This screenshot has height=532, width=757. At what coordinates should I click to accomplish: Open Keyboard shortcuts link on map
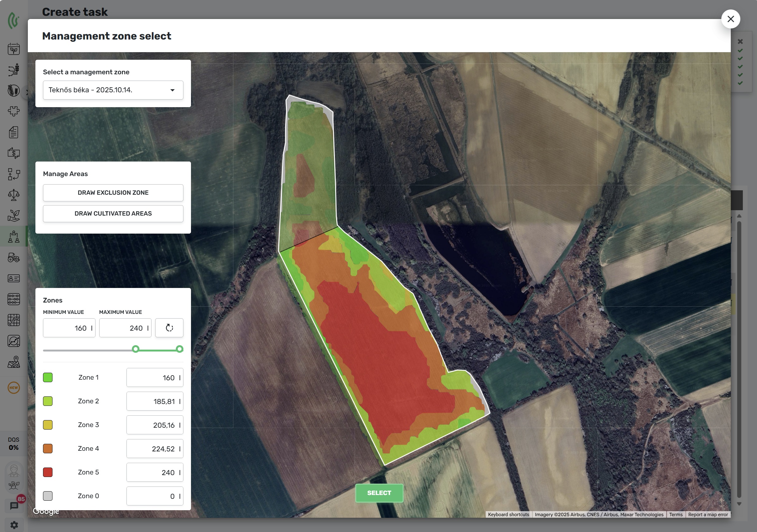pyautogui.click(x=508, y=514)
